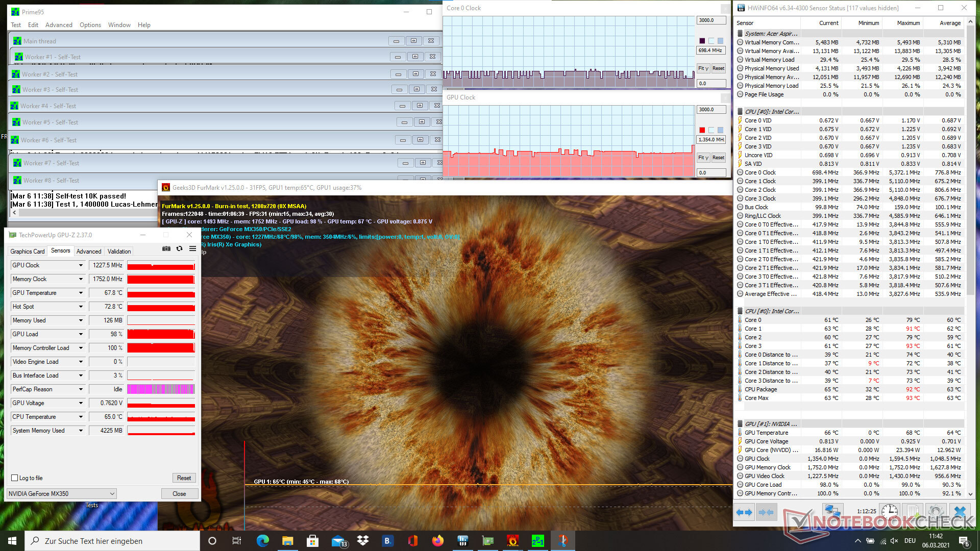Click GPU-Z refresh sensors icon

(179, 248)
